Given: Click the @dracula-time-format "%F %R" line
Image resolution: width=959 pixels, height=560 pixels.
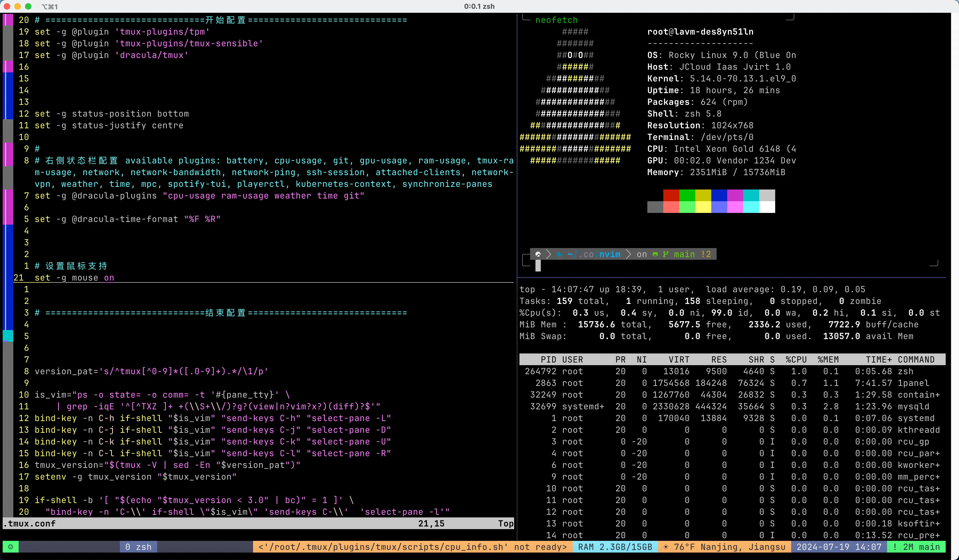Looking at the screenshot, I should (128, 219).
